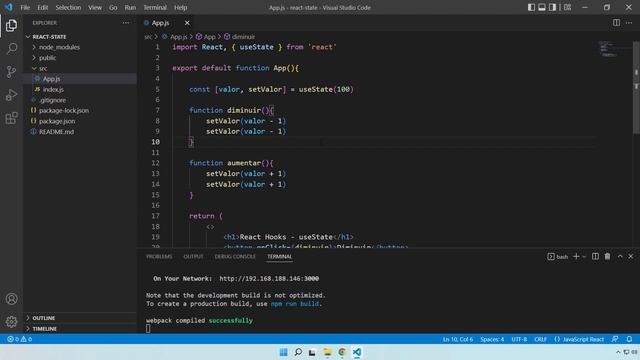Image resolution: width=640 pixels, height=360 pixels.
Task: Open the Windows Start button
Action: [283, 352]
